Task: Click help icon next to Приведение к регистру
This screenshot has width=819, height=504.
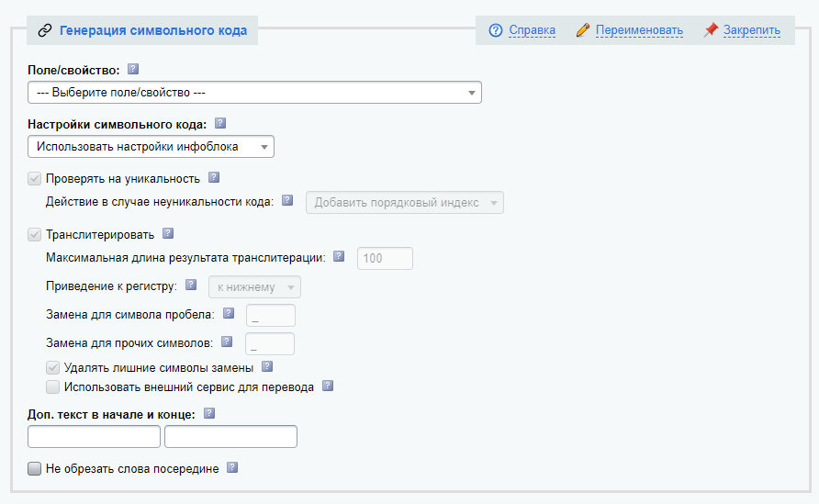Action: pyautogui.click(x=191, y=286)
